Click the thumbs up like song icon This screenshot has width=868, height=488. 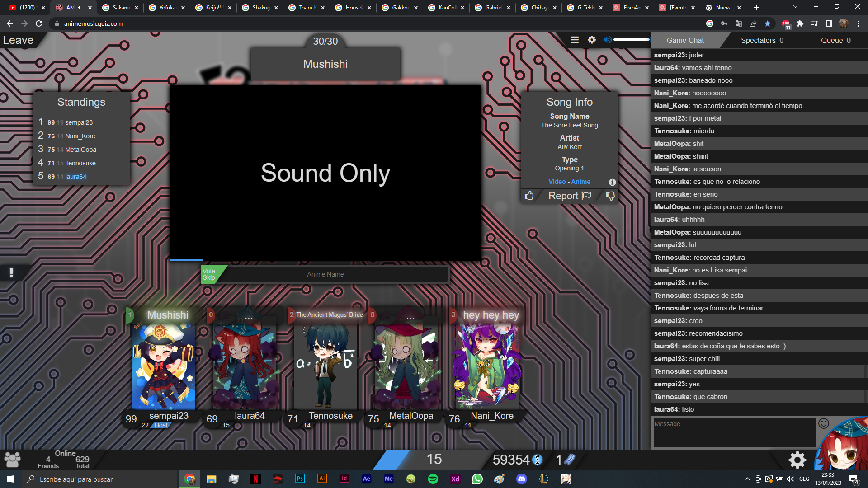529,196
